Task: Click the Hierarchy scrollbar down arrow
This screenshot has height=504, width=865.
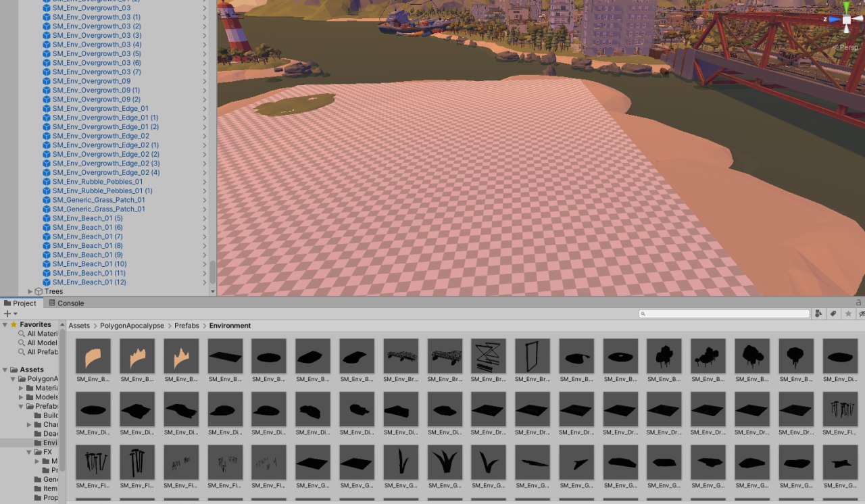Action: point(213,292)
